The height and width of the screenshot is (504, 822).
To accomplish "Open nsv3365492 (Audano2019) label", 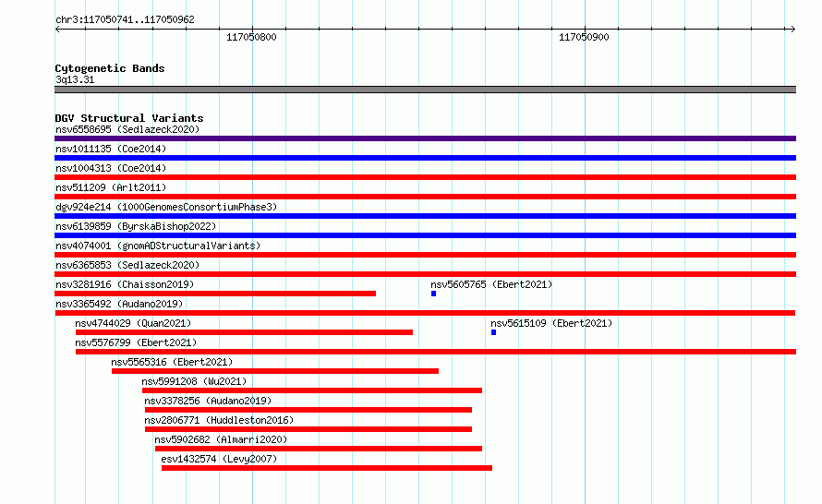I will 119,304.
